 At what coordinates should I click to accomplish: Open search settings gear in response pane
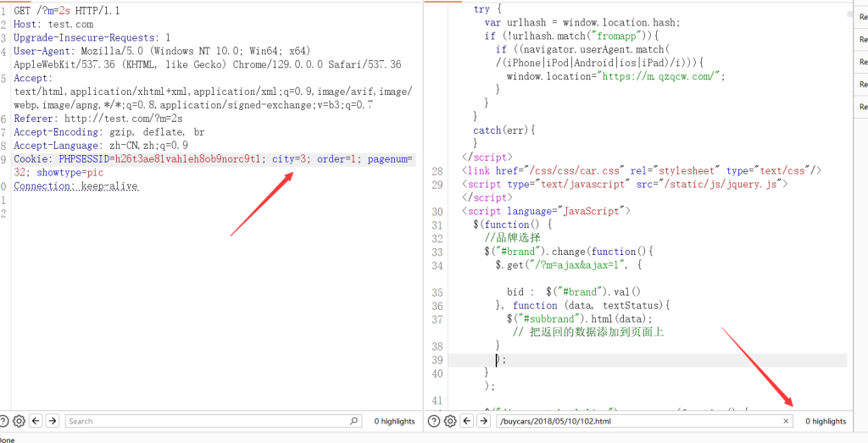tap(450, 421)
